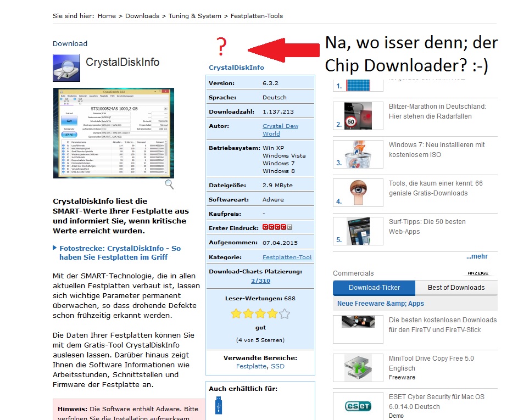Viewport: 529px width, 420px height.
Task: Go to Home in breadcrumb
Action: click(107, 16)
